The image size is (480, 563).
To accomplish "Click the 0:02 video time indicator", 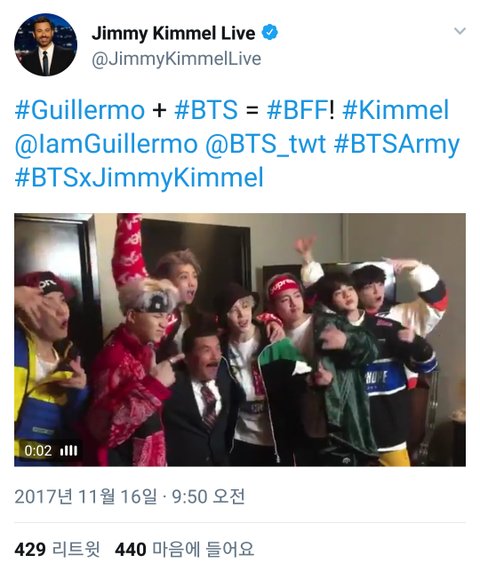I will tap(38, 451).
